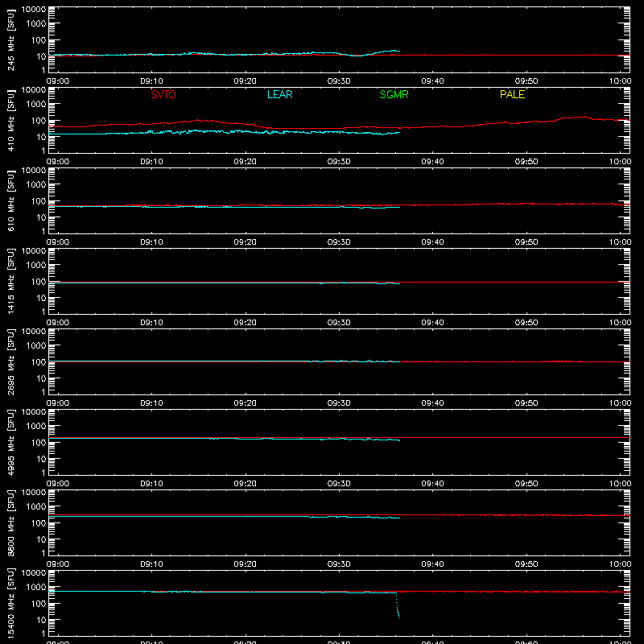Click 10:00 tick label under 245 MHz panel
This screenshot has width=644, height=644.
pos(620,81)
